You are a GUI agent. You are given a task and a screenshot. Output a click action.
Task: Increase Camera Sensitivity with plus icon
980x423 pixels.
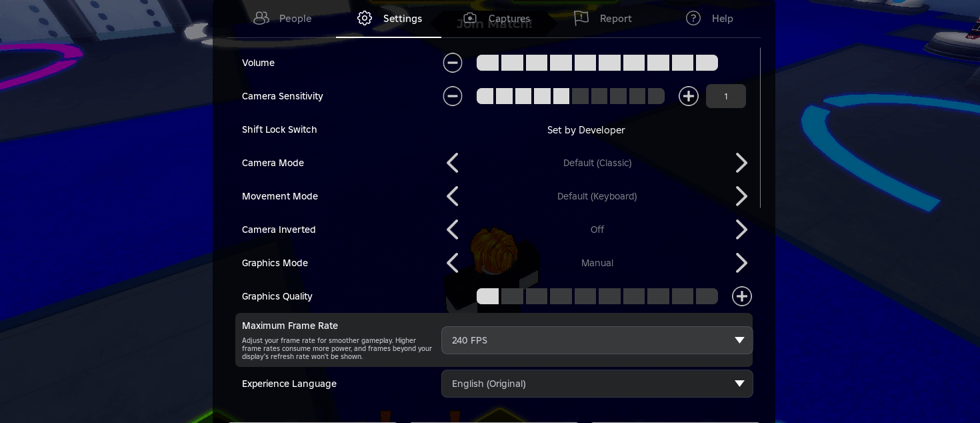pos(689,96)
